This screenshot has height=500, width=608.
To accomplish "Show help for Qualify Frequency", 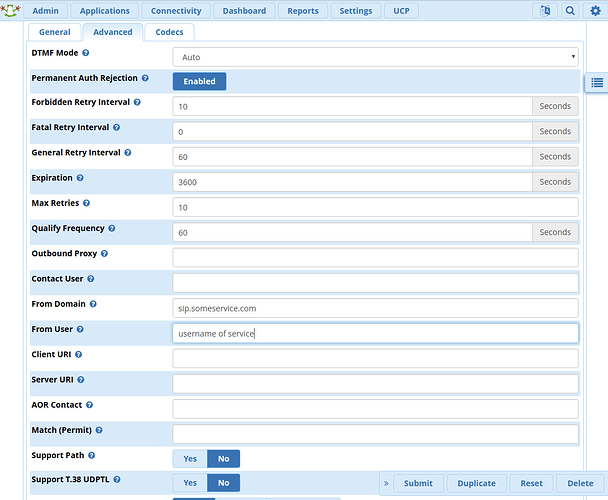I will (x=112, y=229).
